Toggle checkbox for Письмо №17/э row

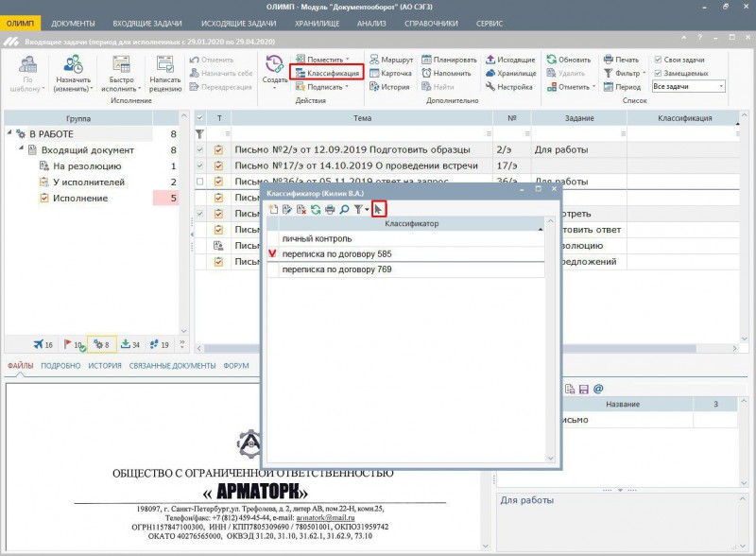tap(199, 165)
